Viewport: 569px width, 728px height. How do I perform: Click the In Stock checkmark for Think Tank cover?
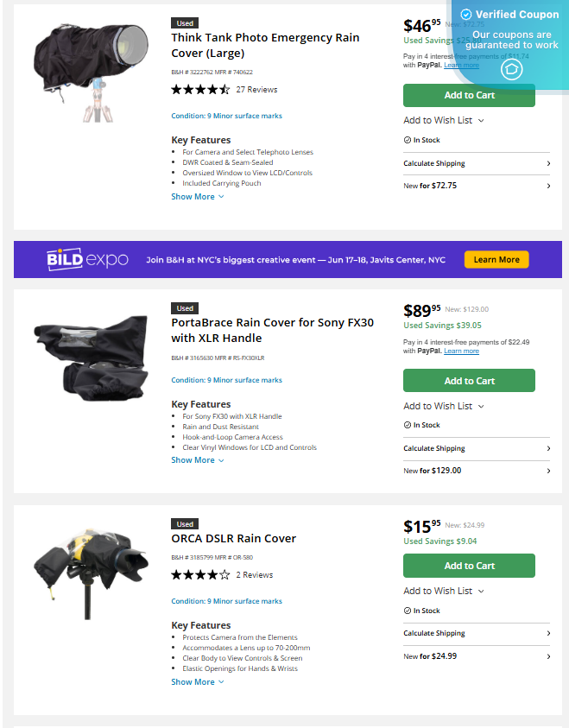[407, 139]
